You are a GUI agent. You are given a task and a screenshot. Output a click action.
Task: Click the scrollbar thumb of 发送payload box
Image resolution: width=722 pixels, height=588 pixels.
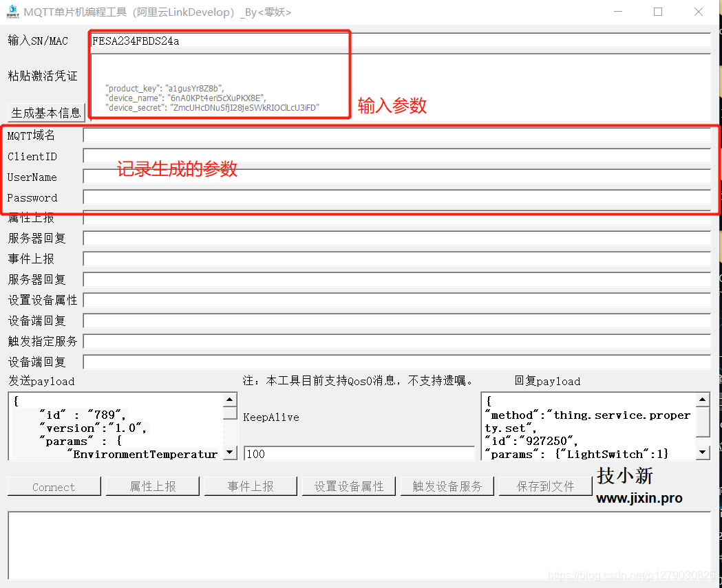[x=230, y=413]
